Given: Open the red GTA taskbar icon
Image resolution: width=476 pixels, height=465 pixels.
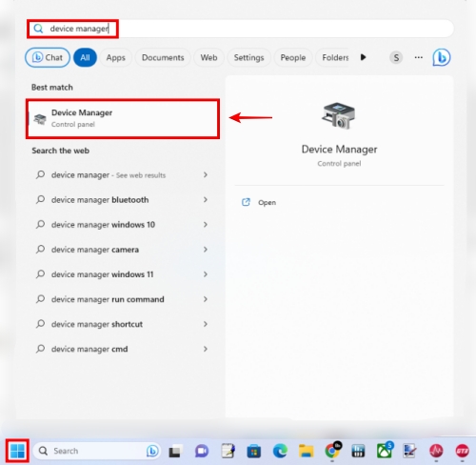Looking at the screenshot, I should (462, 451).
